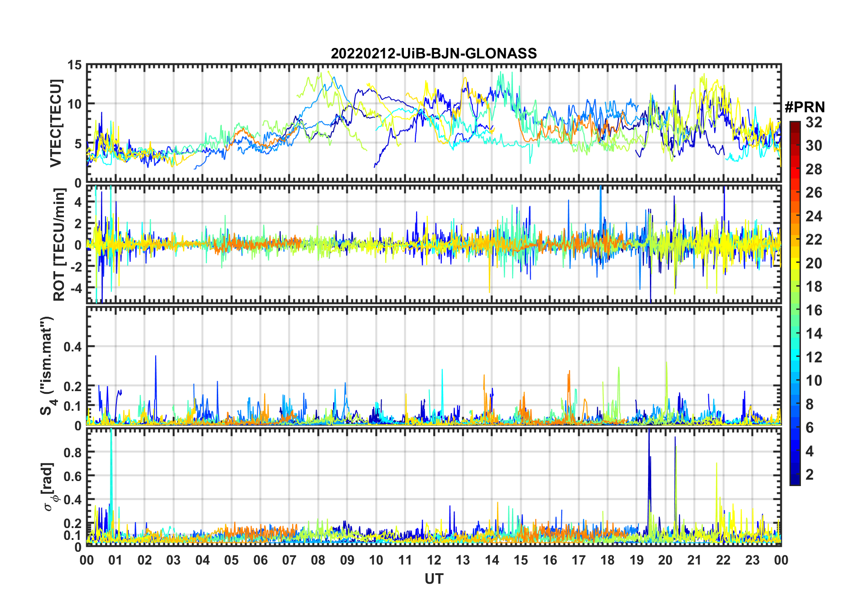
Task: Click the "-4" tick on the ROT axis
Action: click(75, 288)
